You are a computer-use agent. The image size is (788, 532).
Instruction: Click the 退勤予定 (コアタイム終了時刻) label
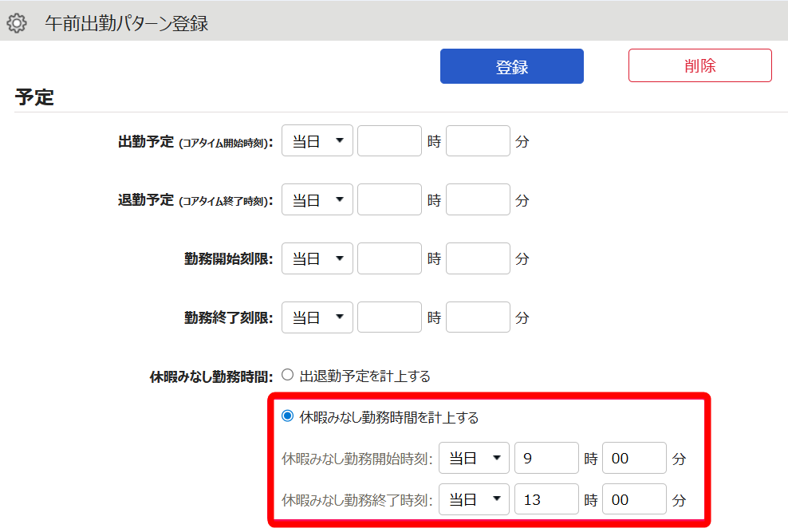tap(195, 200)
